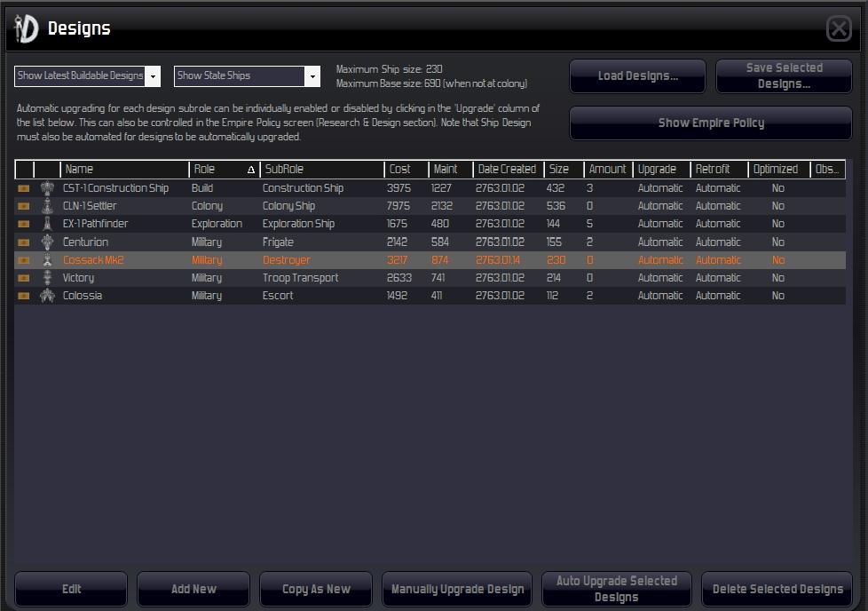Click the Cossack Mk2 destroyer ship icon
This screenshot has width=868, height=611.
pos(48,260)
